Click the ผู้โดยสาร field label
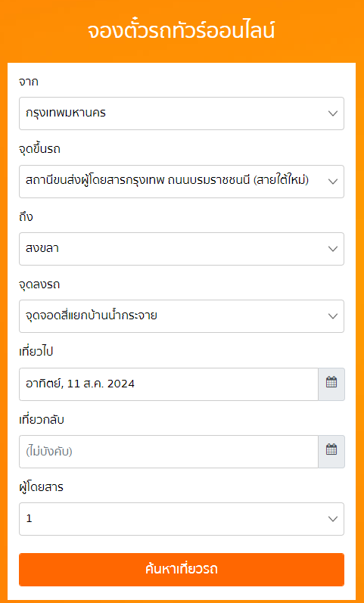Image resolution: width=364 pixels, height=603 pixels. tap(41, 487)
